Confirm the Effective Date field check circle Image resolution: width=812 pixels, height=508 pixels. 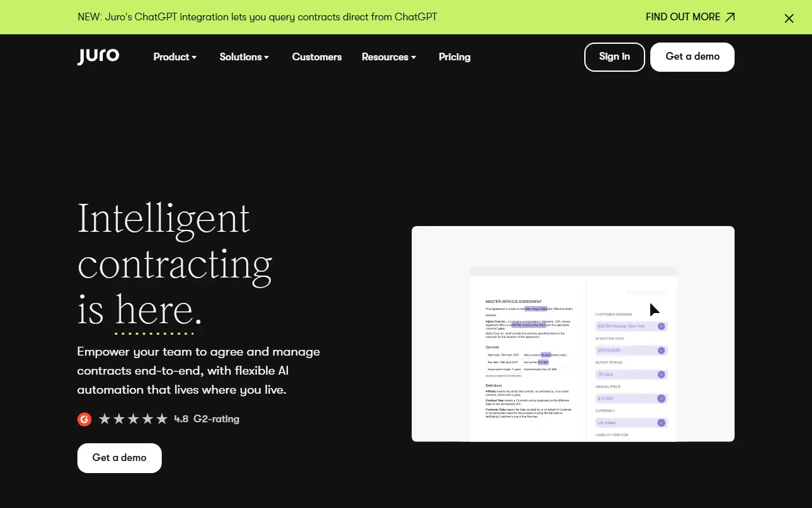(x=660, y=350)
